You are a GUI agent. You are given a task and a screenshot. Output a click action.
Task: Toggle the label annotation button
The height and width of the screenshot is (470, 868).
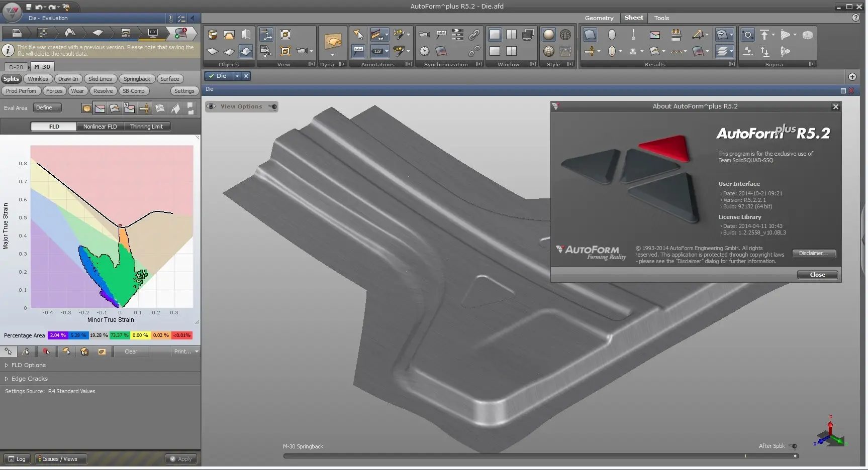click(358, 51)
